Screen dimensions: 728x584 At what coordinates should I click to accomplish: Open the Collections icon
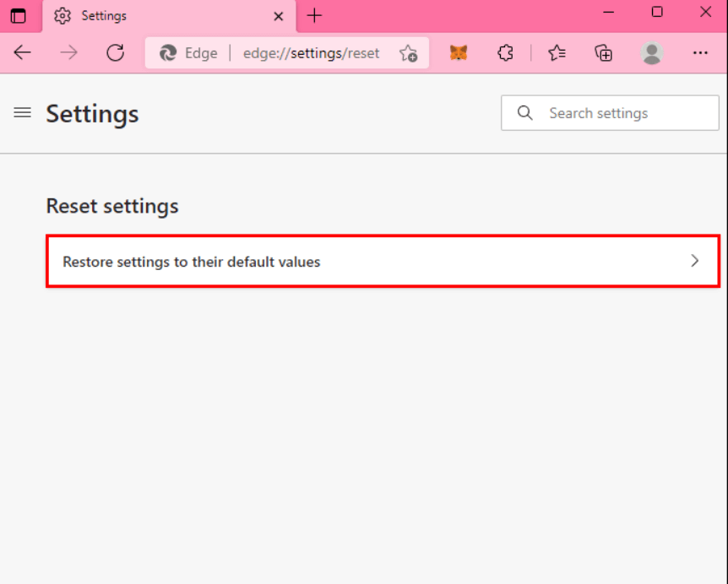point(603,53)
